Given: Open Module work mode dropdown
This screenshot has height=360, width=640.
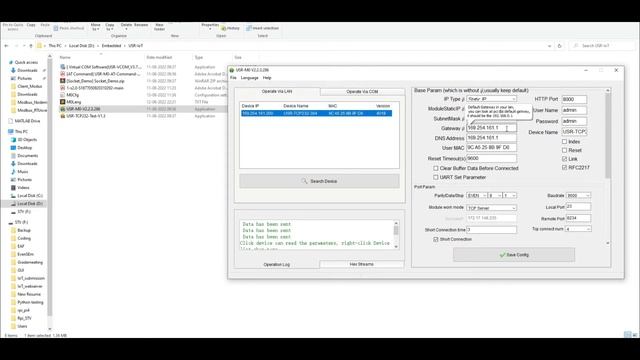Looking at the screenshot, I should [492, 208].
